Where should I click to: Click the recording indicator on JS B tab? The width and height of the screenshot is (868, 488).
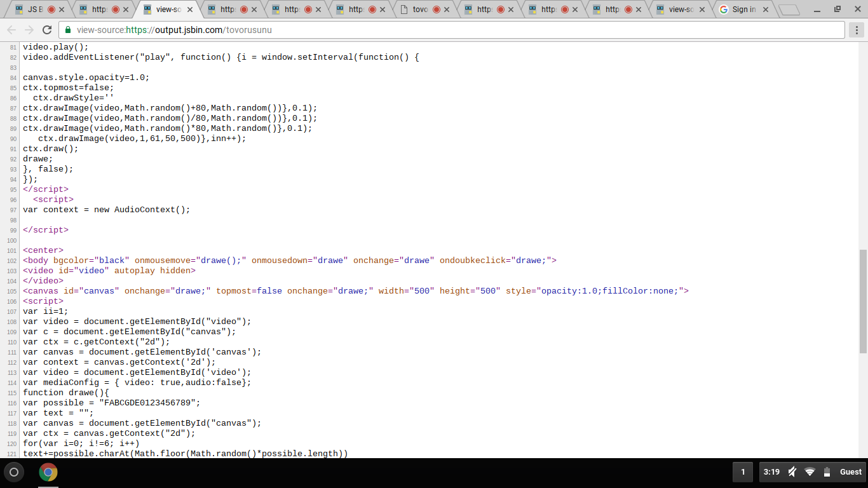pyautogui.click(x=51, y=10)
